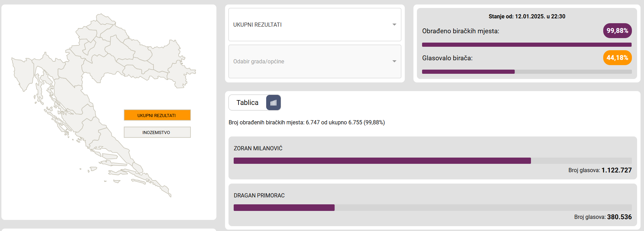The width and height of the screenshot is (644, 231).
Task: Select the ZORAN MILANOVIĆ candidate name
Action: (258, 148)
